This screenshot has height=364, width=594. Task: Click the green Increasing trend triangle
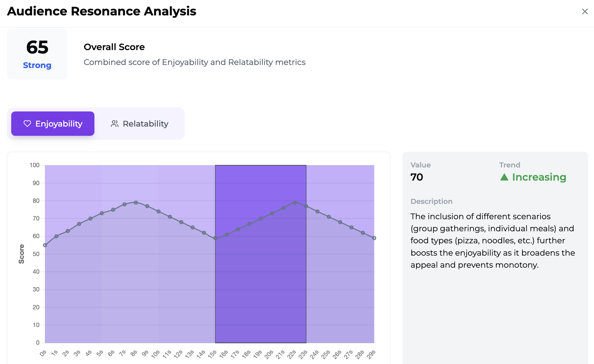click(504, 177)
